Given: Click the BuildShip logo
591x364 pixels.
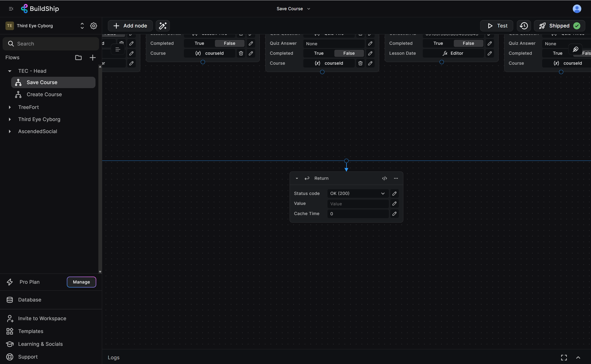Looking at the screenshot, I should tap(40, 9).
